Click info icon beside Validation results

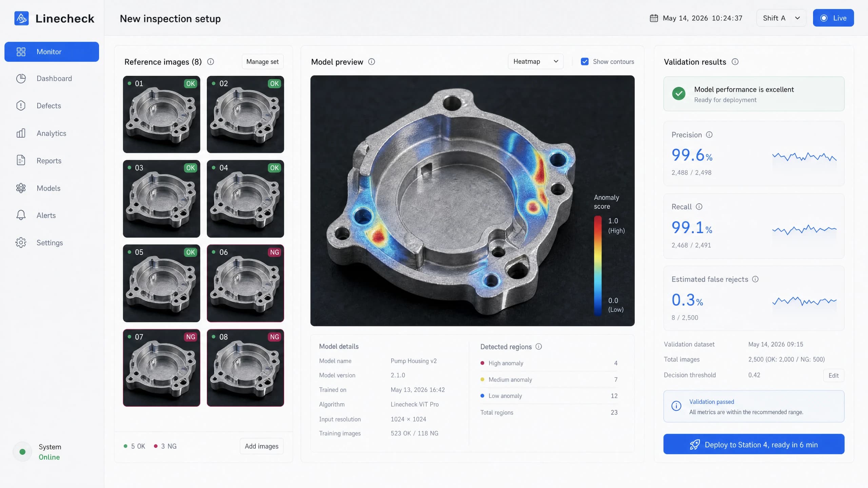tap(735, 62)
